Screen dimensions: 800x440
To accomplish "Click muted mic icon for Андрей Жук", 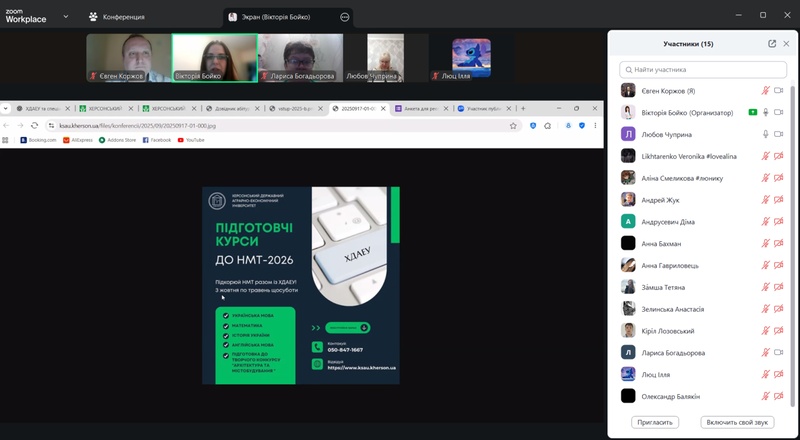I will pos(766,199).
